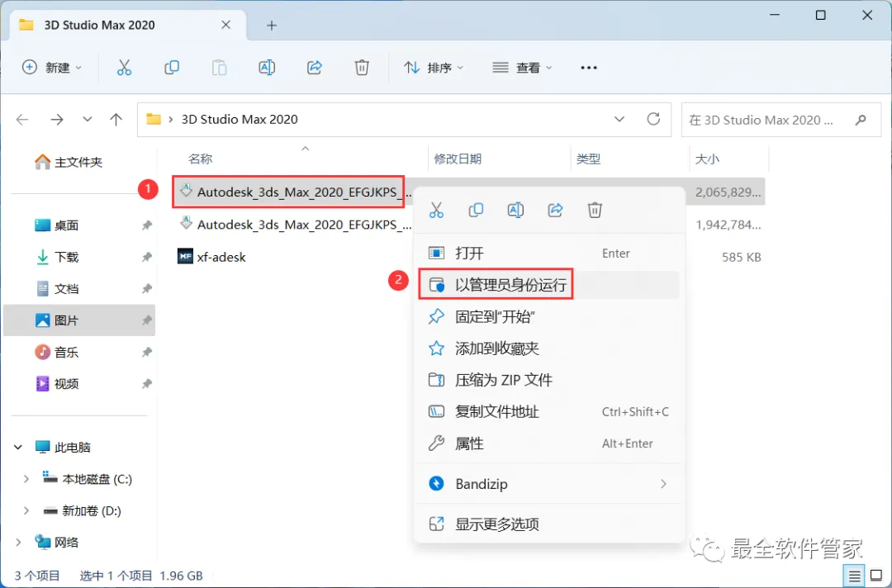Open the See more ellipsis menu
892x588 pixels.
[x=589, y=68]
